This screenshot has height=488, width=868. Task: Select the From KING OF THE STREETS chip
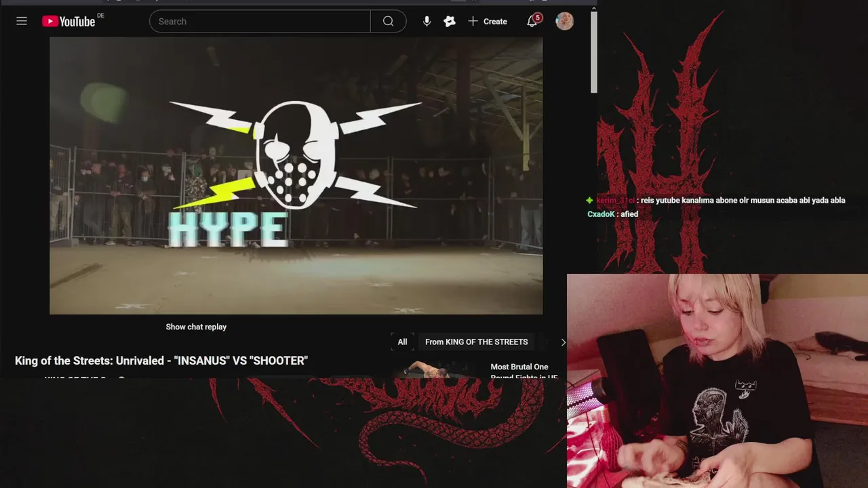(x=476, y=342)
